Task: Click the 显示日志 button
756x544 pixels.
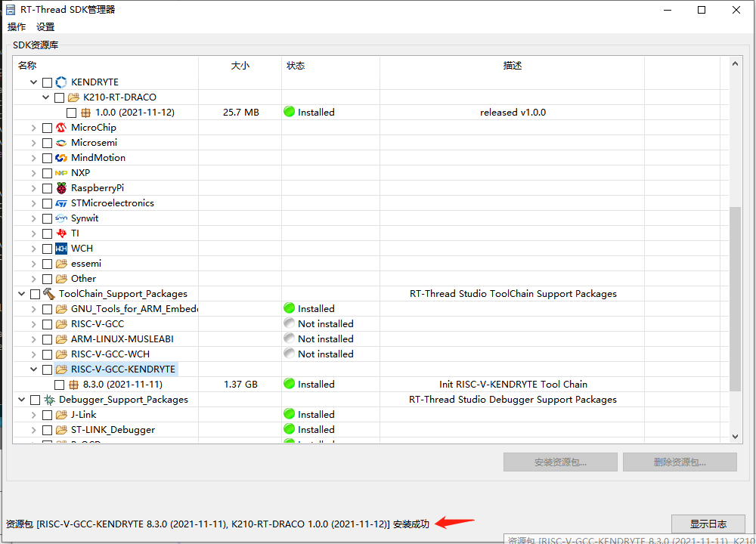Action: [x=708, y=524]
